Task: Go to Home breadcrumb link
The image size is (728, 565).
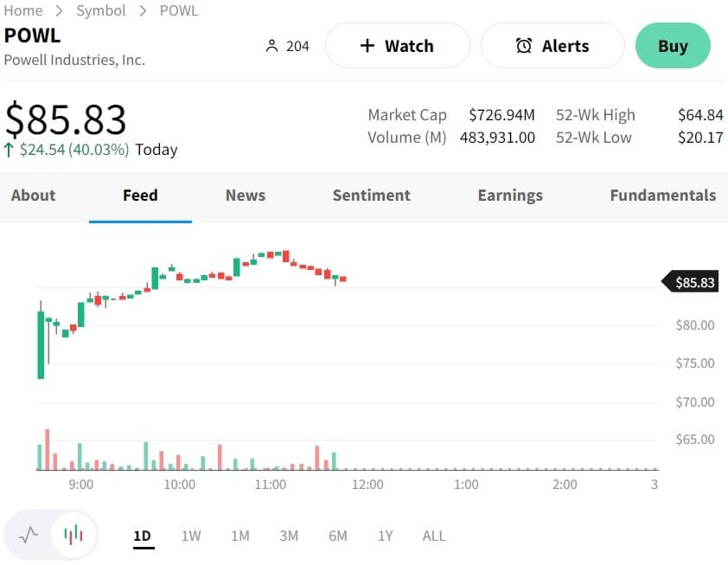Action: (23, 11)
